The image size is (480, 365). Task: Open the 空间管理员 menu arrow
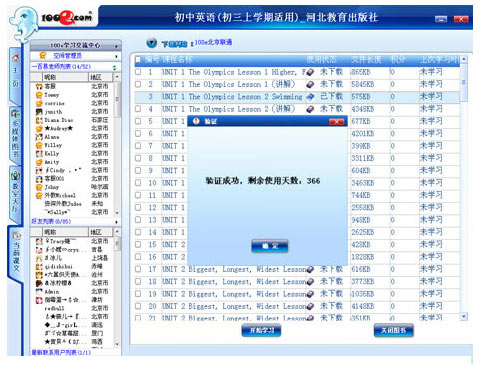(116, 56)
